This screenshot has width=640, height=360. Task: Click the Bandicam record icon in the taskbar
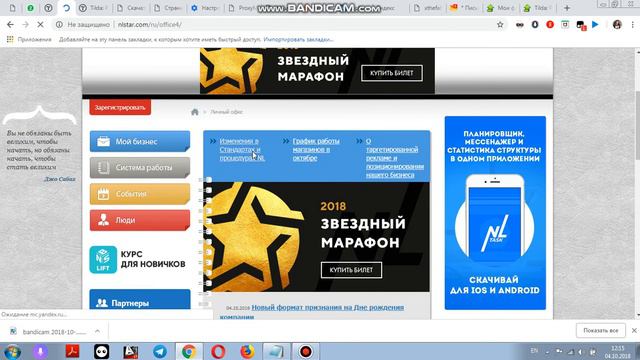point(305,351)
